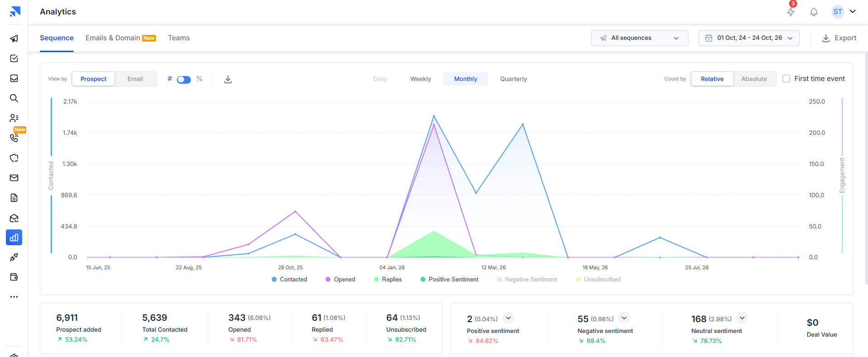The width and height of the screenshot is (868, 357).
Task: Click the search magnifier sidebar icon
Action: (x=14, y=98)
